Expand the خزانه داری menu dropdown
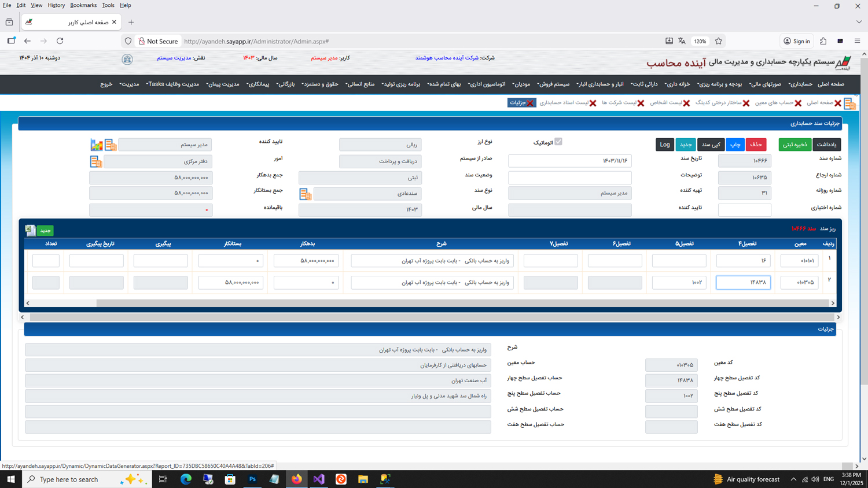The height and width of the screenshot is (488, 868). click(677, 84)
